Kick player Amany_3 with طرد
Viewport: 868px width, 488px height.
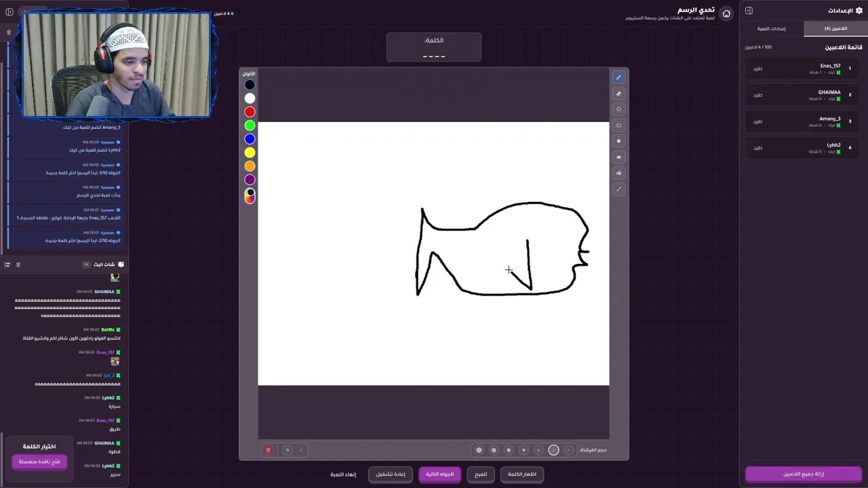pyautogui.click(x=757, y=121)
